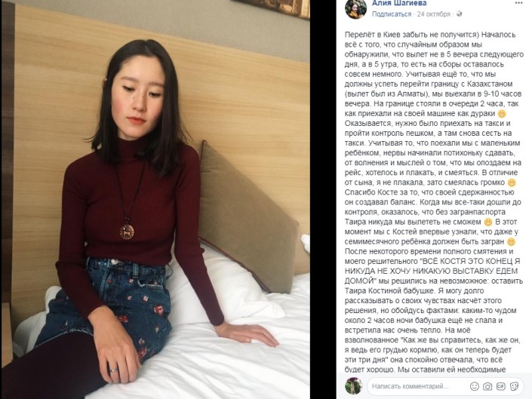Open Алия Шагиева's round profile avatar
The image size is (532, 399).
coord(355,8)
